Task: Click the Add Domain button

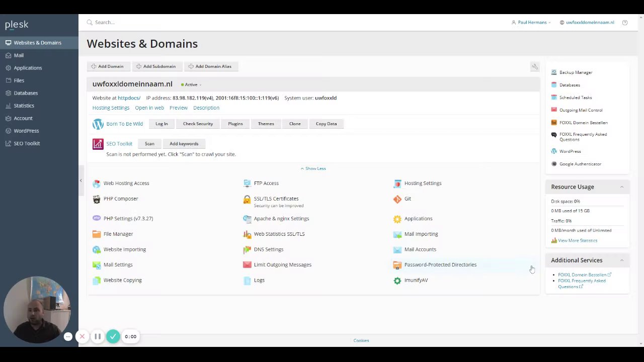Action: (108, 66)
